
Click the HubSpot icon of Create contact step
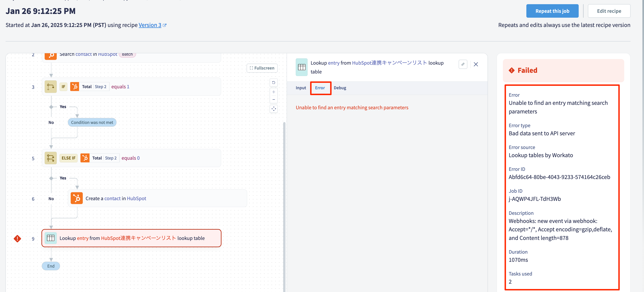click(x=76, y=198)
